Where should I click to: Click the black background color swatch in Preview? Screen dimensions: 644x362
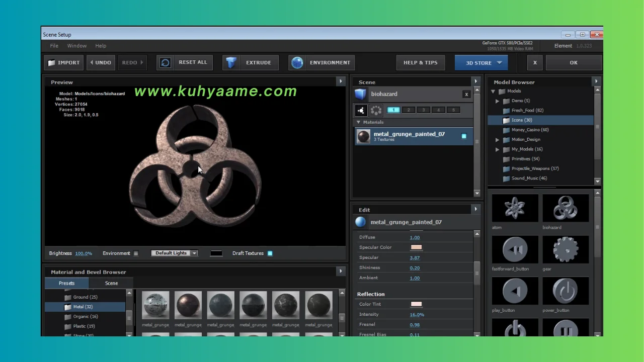tap(216, 253)
